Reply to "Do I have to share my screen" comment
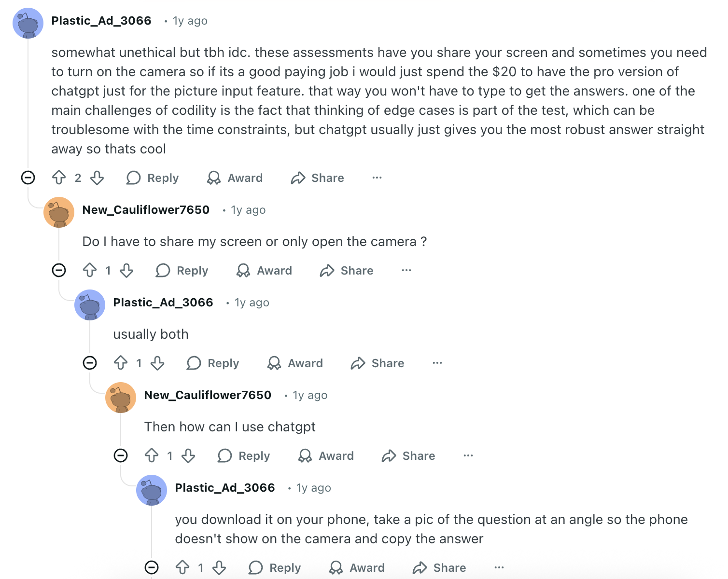 182,270
